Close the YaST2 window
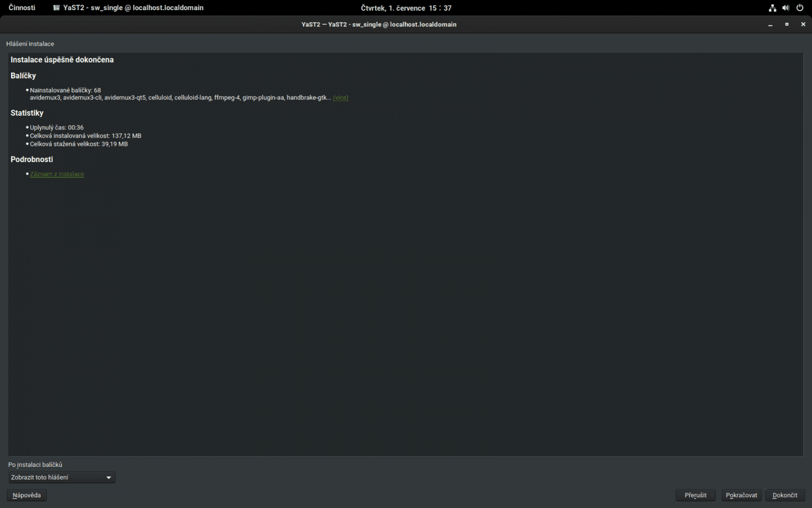Viewport: 812px width, 508px height. [803, 24]
